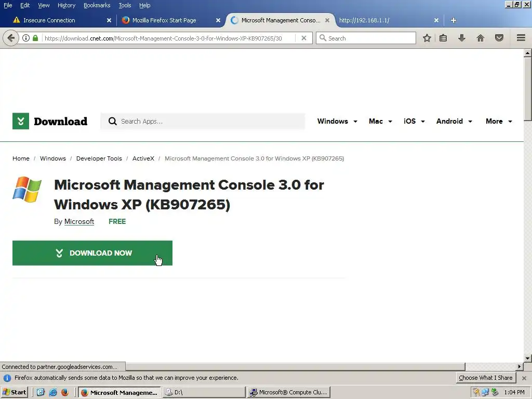
Task: Expand the More navigation dropdown
Action: click(499, 121)
